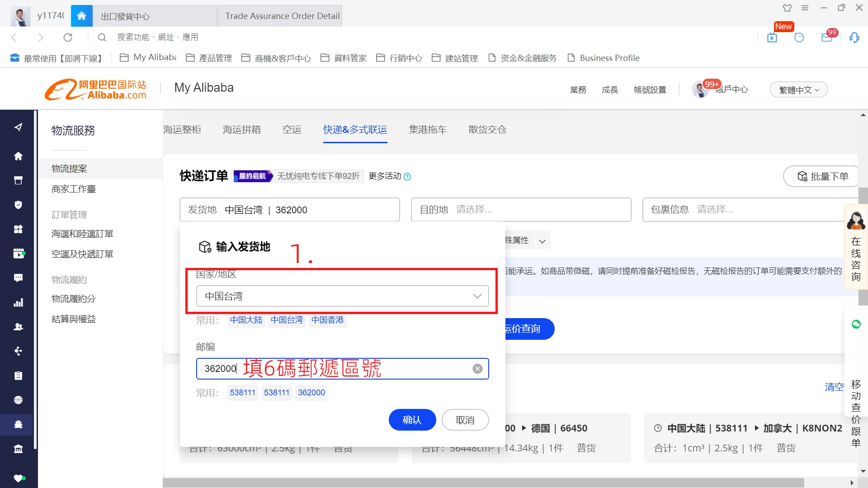Open the browser hamburger menu icon

[x=805, y=8]
